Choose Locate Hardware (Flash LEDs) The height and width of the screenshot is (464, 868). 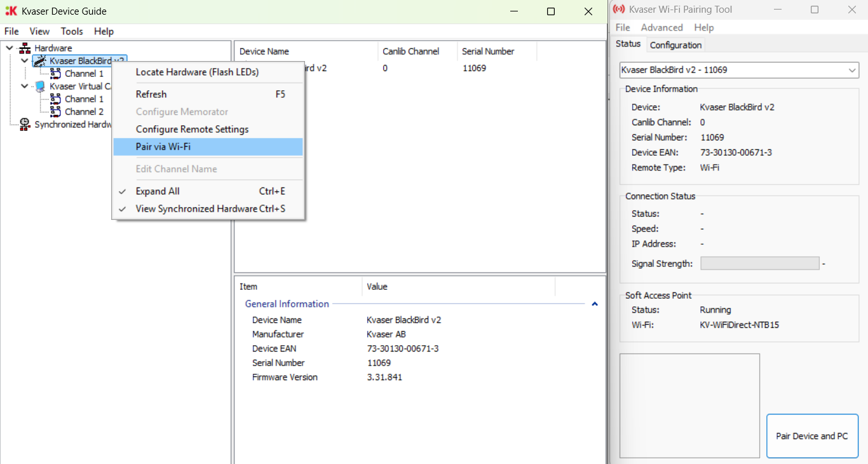tap(208, 72)
